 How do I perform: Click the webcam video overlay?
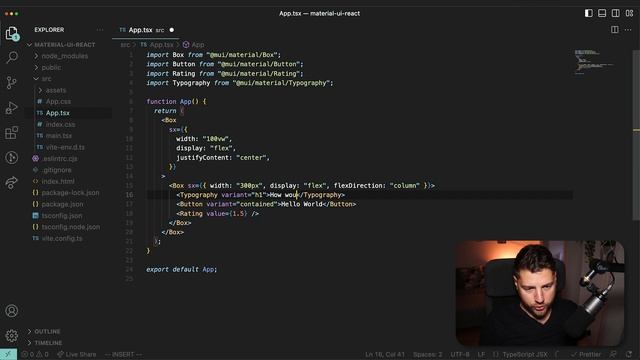pos(540,293)
